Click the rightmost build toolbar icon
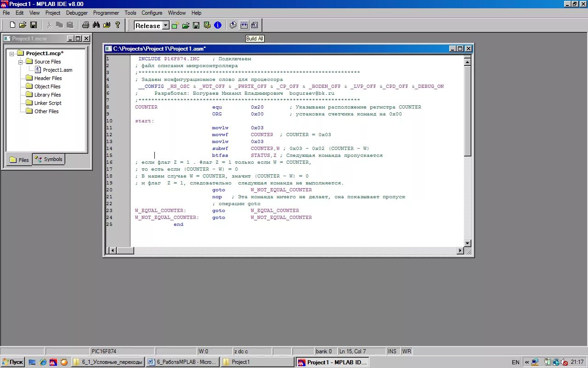Screen dimensions: 588x368 [254, 25]
